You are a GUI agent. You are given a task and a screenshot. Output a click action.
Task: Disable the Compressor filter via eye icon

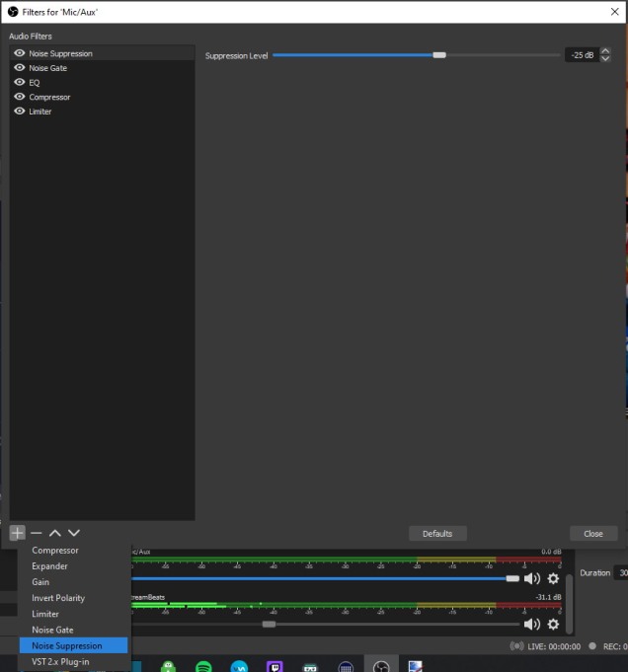(20, 97)
